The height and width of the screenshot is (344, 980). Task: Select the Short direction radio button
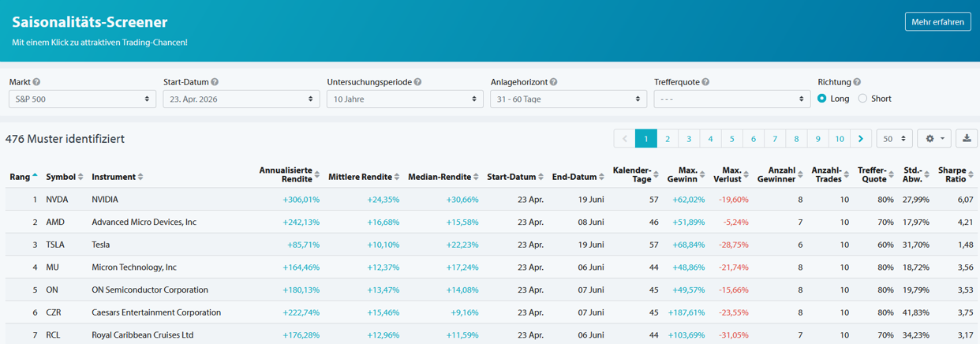pyautogui.click(x=862, y=99)
